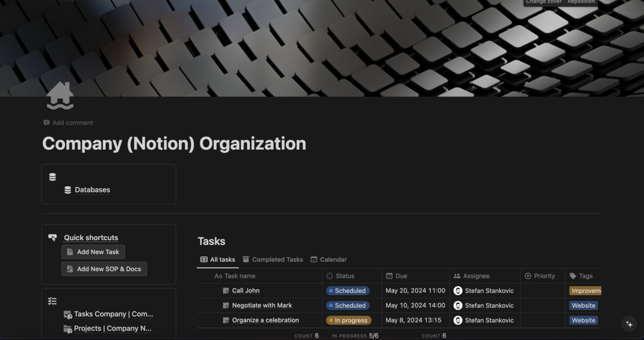Image resolution: width=644 pixels, height=340 pixels.
Task: Click the IN PROGRESS 5/6 footer calculation
Action: 355,336
